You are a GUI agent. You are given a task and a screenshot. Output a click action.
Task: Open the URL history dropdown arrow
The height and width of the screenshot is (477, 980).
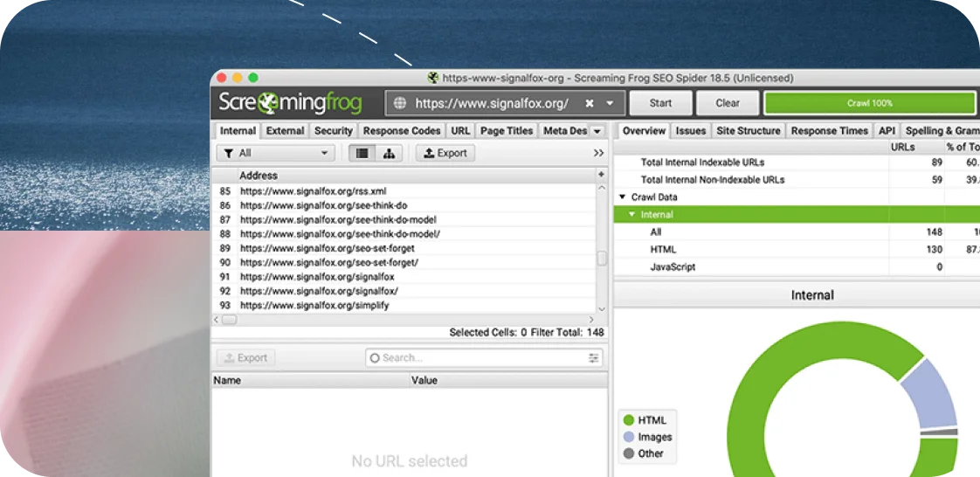pyautogui.click(x=610, y=103)
